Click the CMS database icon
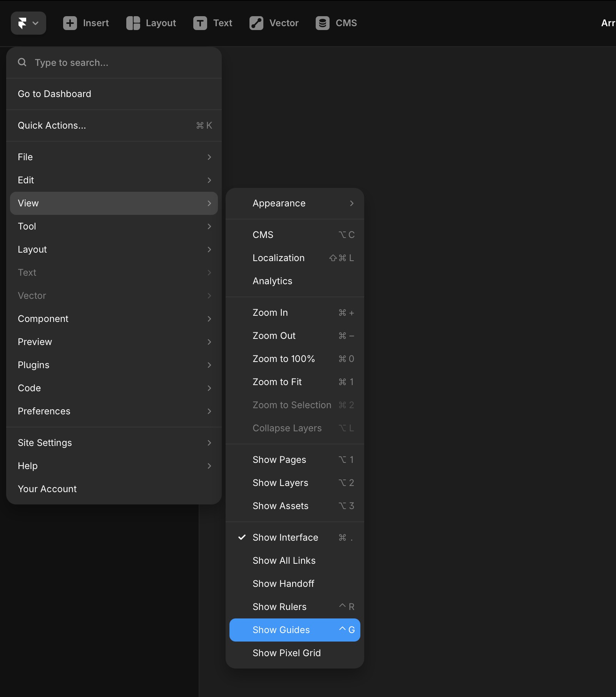 coord(323,23)
